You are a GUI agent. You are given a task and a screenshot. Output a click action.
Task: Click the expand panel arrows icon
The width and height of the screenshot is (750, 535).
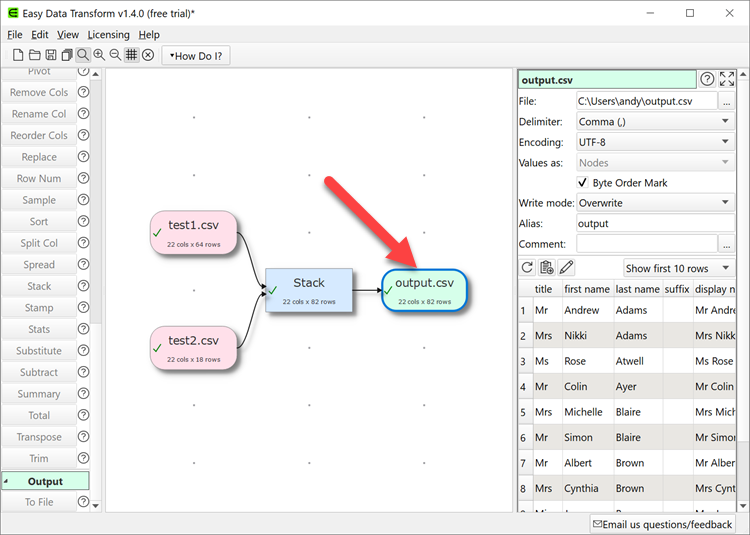click(x=727, y=80)
